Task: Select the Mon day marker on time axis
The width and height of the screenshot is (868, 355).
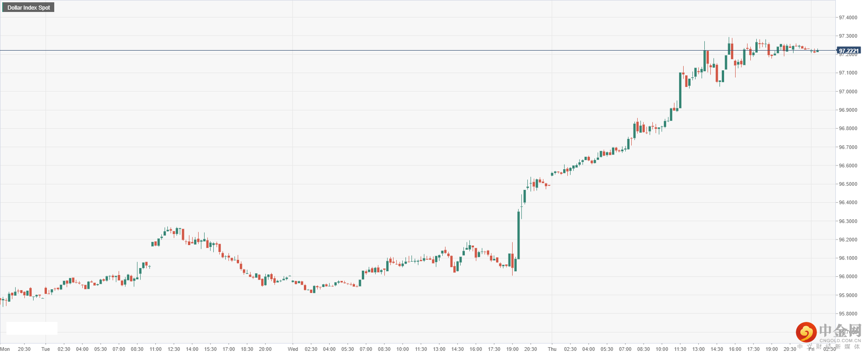Action: [5, 349]
